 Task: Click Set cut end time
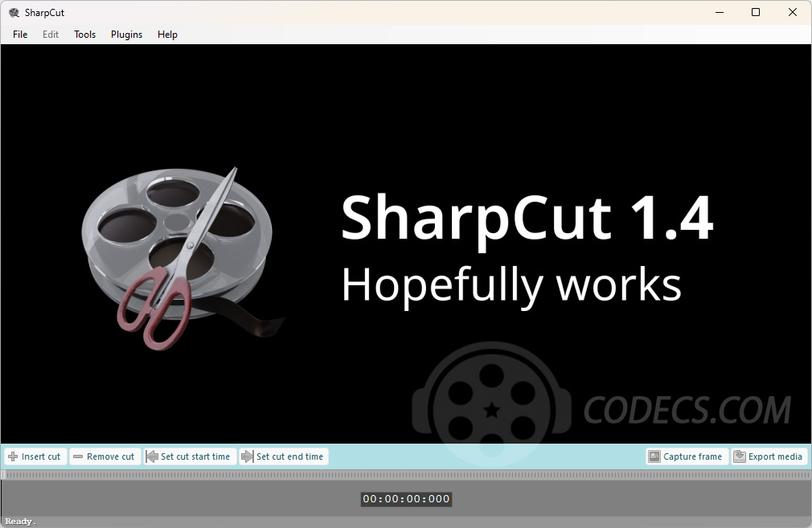point(283,456)
